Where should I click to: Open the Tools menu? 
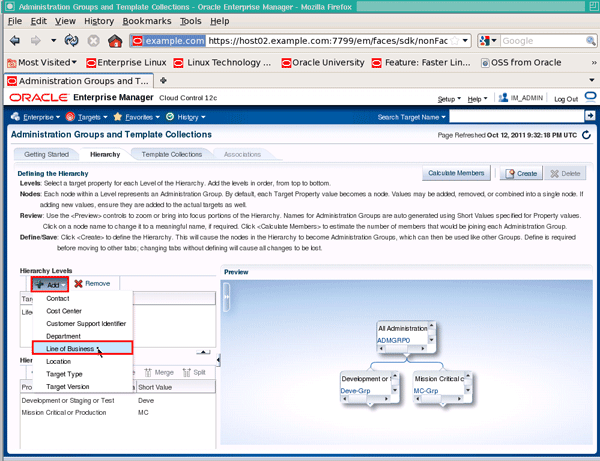point(191,21)
